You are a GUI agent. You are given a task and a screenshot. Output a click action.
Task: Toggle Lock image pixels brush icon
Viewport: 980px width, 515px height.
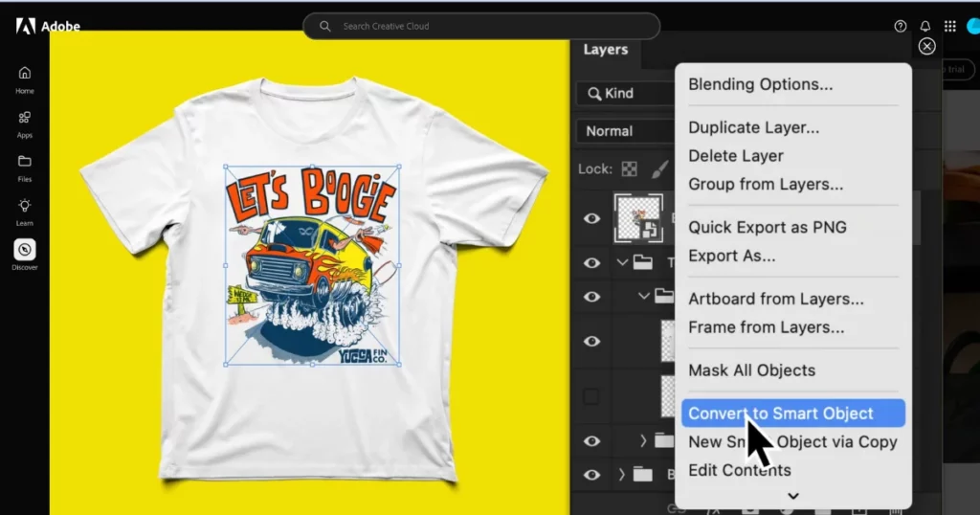point(660,168)
